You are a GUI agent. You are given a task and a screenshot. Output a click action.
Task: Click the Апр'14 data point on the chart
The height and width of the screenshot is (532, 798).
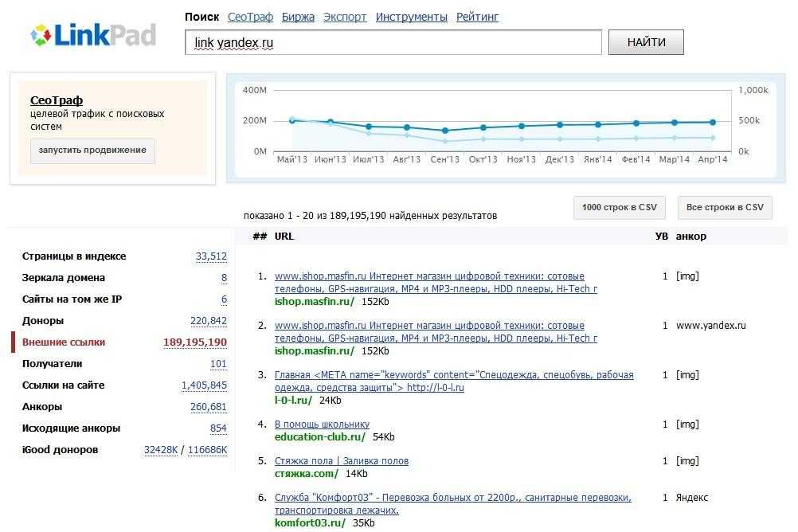tap(713, 123)
